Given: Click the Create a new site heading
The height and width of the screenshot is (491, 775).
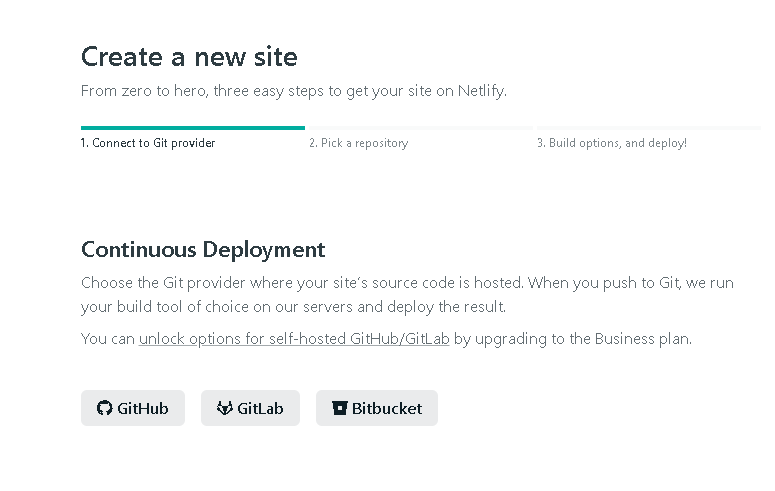Looking at the screenshot, I should (x=189, y=56).
